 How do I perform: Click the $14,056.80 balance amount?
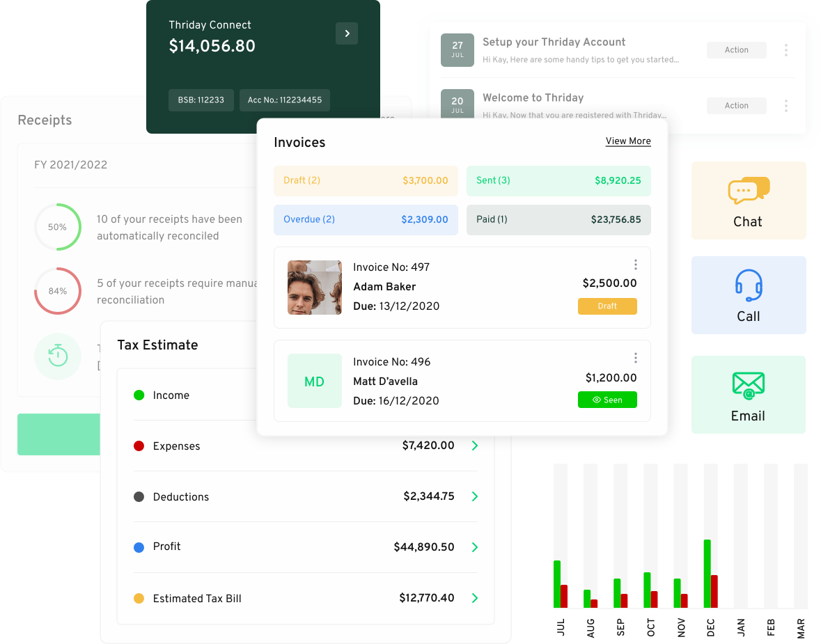click(x=212, y=46)
